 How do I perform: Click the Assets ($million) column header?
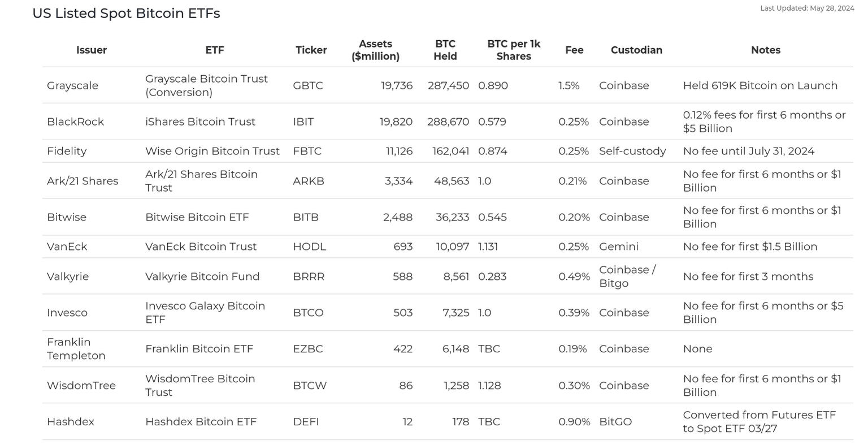[x=375, y=50]
